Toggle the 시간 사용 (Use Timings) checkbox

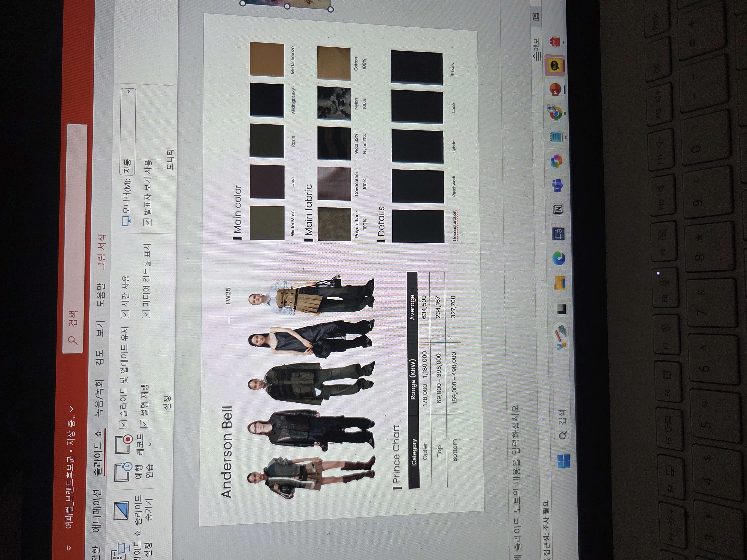coord(125,314)
